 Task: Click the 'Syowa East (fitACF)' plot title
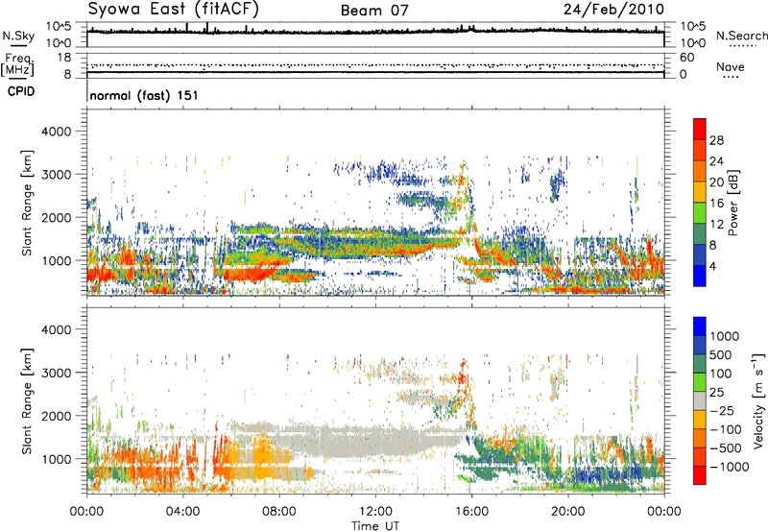174,10
